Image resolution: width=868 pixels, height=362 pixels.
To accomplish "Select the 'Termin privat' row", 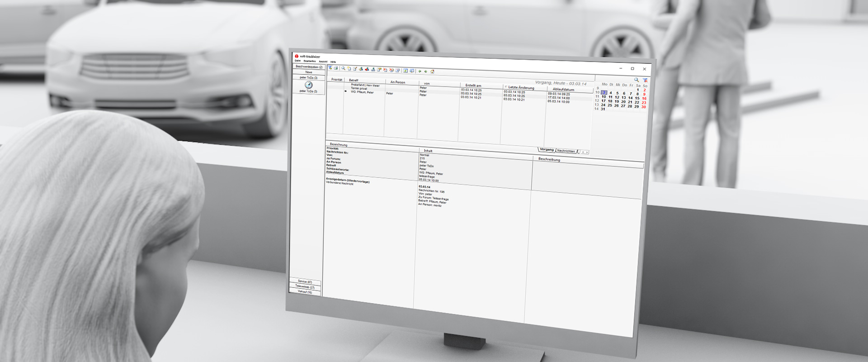I will click(359, 89).
